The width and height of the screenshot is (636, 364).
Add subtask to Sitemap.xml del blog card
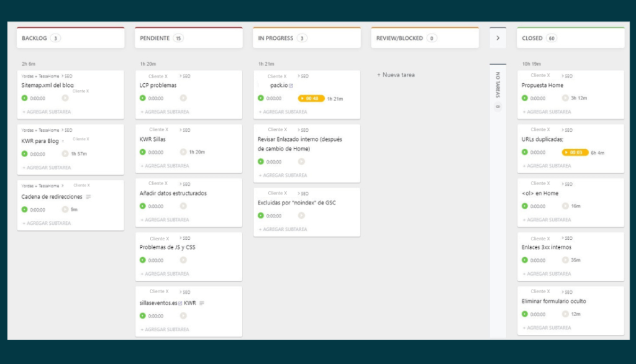tap(47, 112)
